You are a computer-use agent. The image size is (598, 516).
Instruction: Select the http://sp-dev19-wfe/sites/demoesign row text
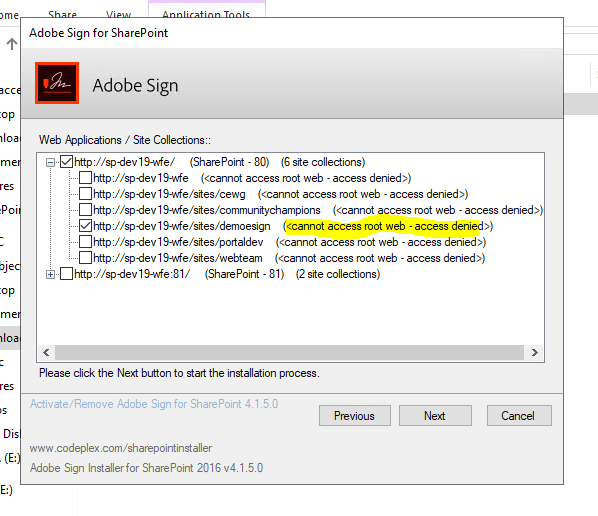(x=182, y=226)
